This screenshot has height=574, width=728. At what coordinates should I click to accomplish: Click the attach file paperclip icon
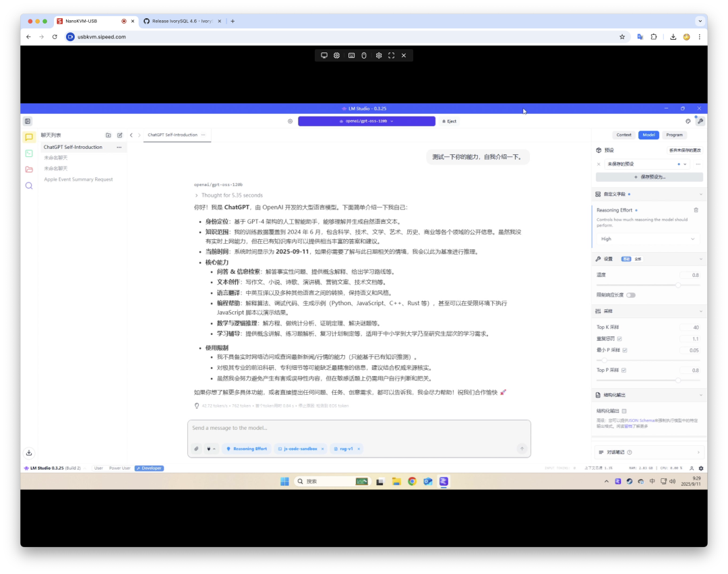point(196,449)
